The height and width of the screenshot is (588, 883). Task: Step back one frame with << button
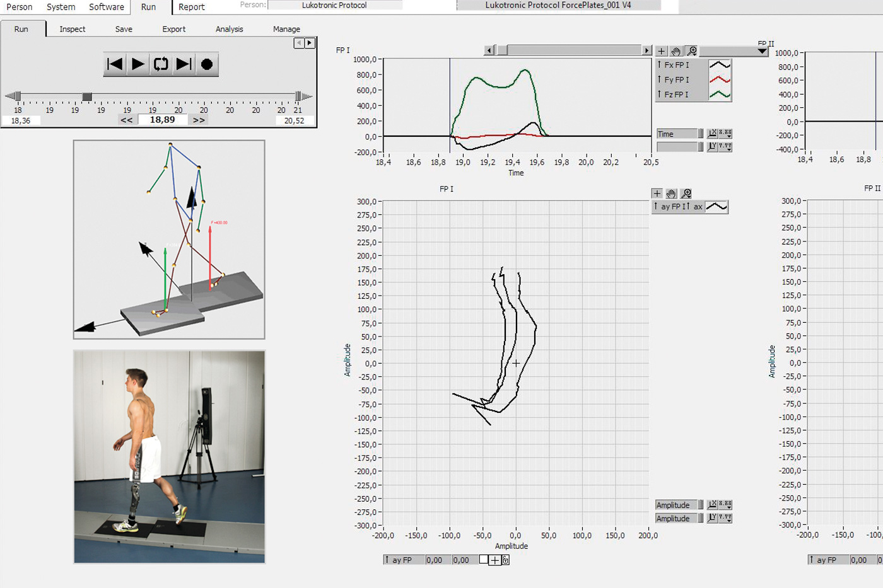click(127, 120)
